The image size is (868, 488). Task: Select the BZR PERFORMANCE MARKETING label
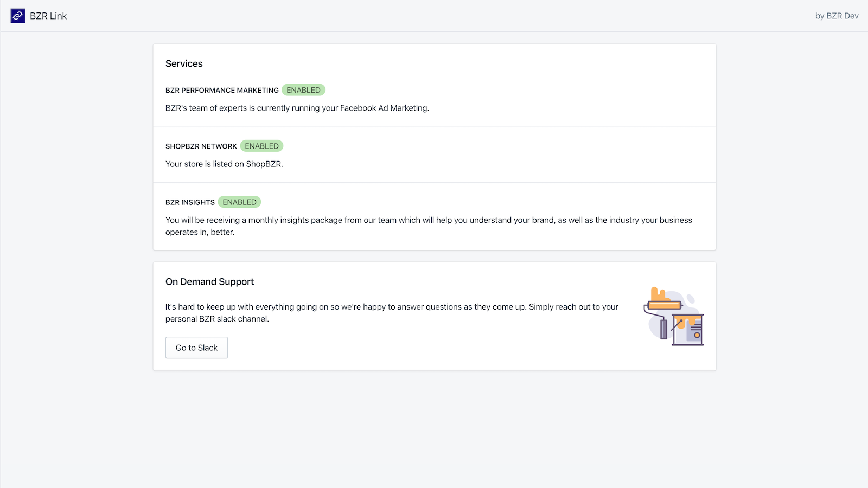pyautogui.click(x=222, y=90)
